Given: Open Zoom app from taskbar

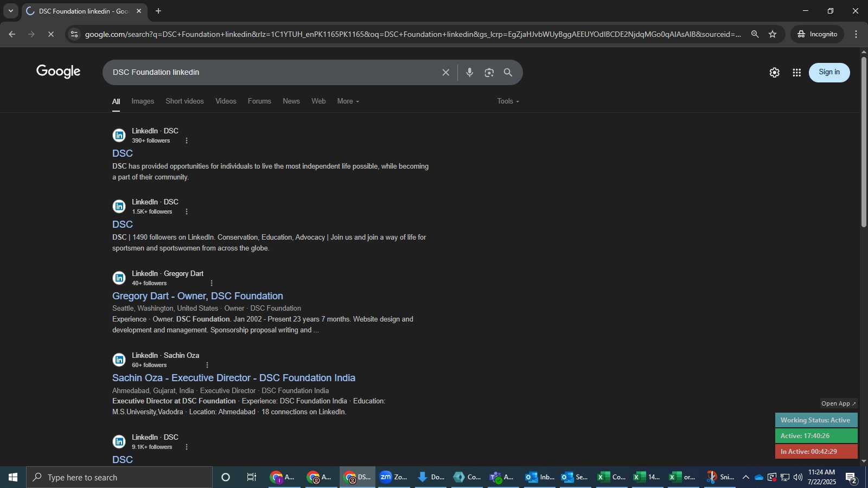Looking at the screenshot, I should [394, 477].
